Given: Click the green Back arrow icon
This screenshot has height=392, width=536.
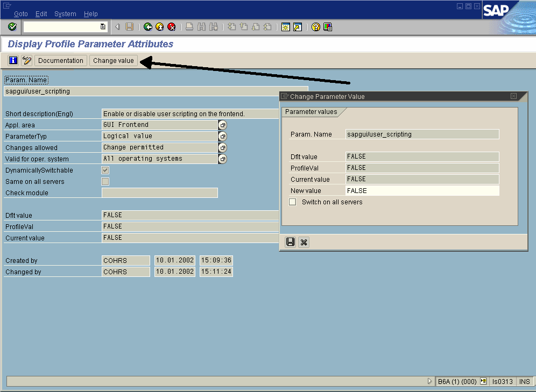Looking at the screenshot, I should pyautogui.click(x=148, y=27).
